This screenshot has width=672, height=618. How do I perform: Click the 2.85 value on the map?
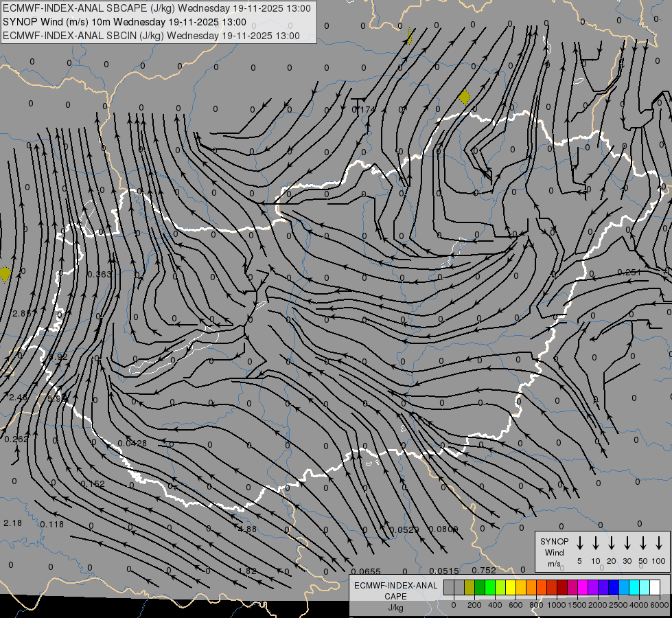tap(21, 314)
